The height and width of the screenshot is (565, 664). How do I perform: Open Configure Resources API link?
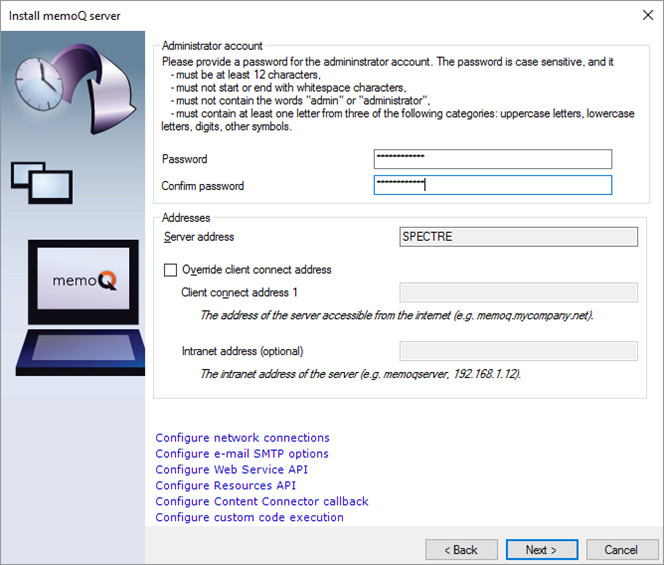tap(225, 485)
